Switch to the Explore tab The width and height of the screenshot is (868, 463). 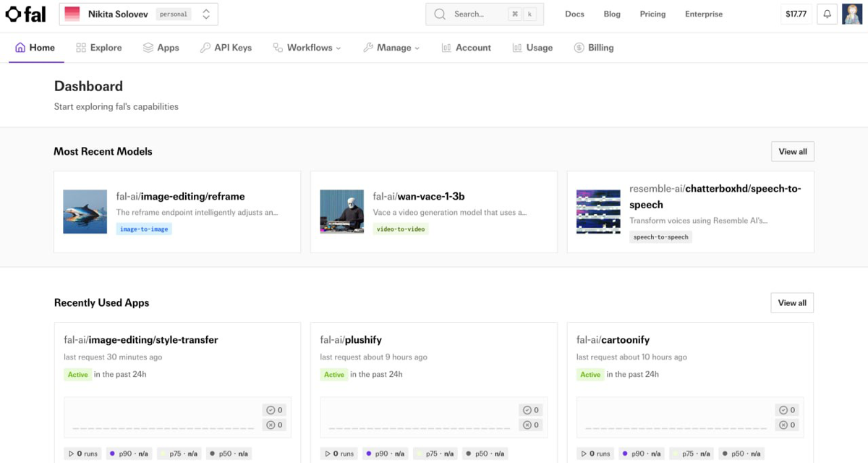click(99, 48)
